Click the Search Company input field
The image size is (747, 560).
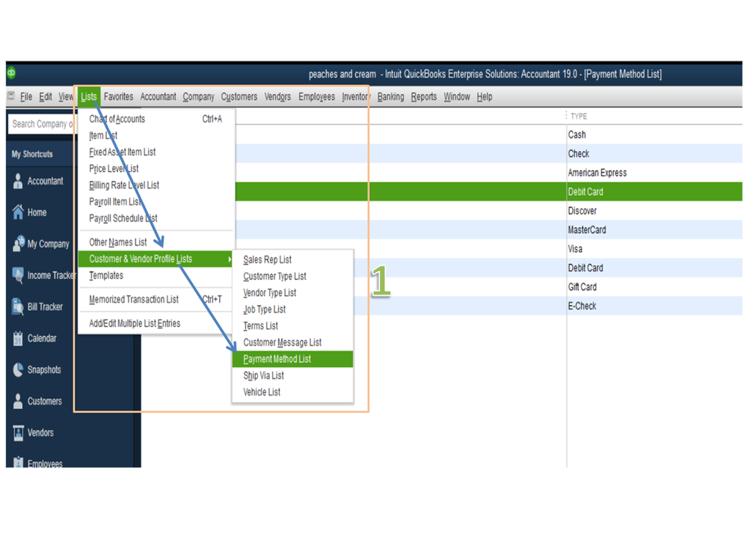(42, 124)
